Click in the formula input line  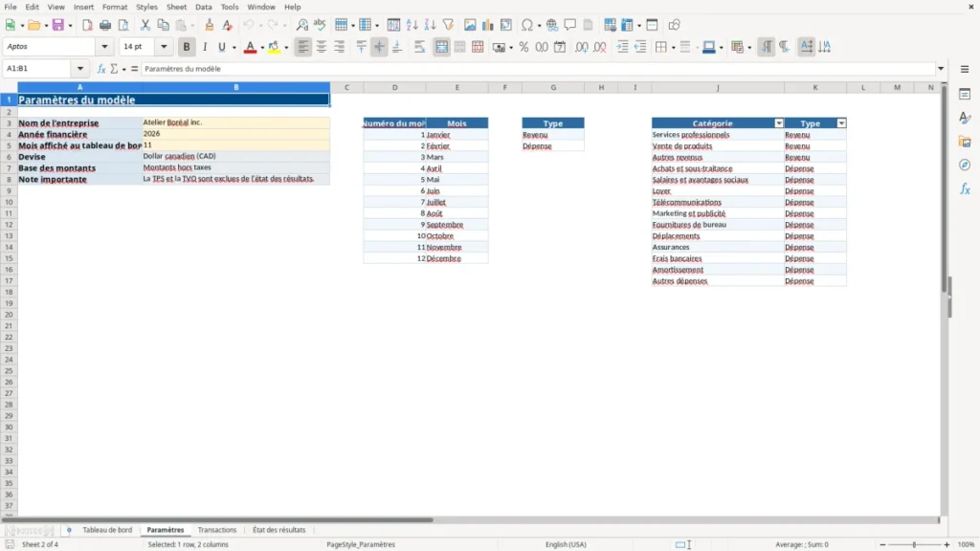pyautogui.click(x=538, y=69)
